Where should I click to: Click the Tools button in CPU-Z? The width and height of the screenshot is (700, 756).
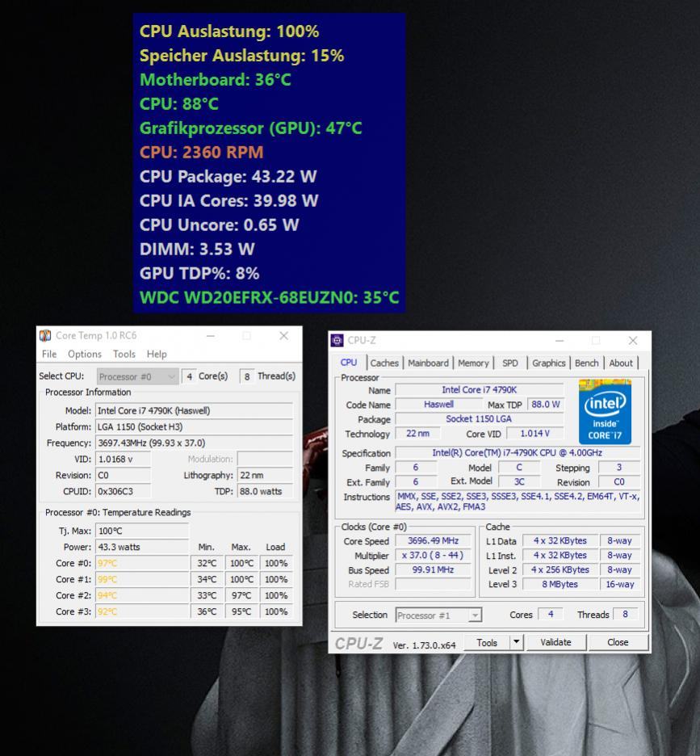coord(487,643)
